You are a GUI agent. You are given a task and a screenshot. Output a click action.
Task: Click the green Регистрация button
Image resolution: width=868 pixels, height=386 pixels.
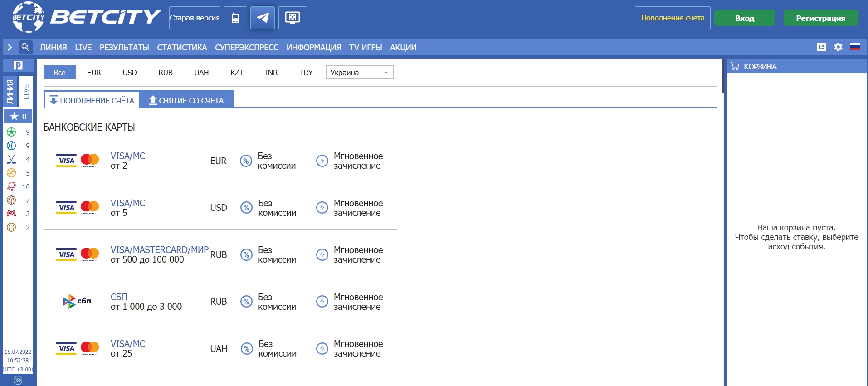pos(820,18)
